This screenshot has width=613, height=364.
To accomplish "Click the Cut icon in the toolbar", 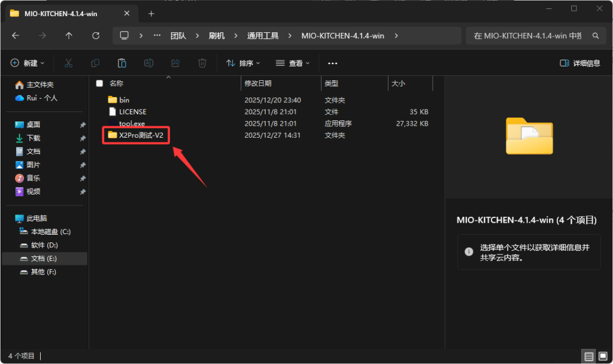I will click(x=69, y=63).
